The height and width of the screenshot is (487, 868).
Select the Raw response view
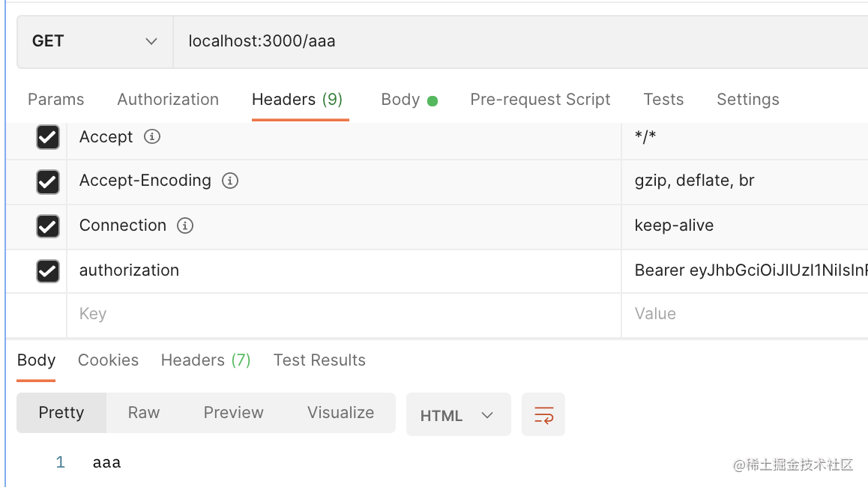pos(144,413)
